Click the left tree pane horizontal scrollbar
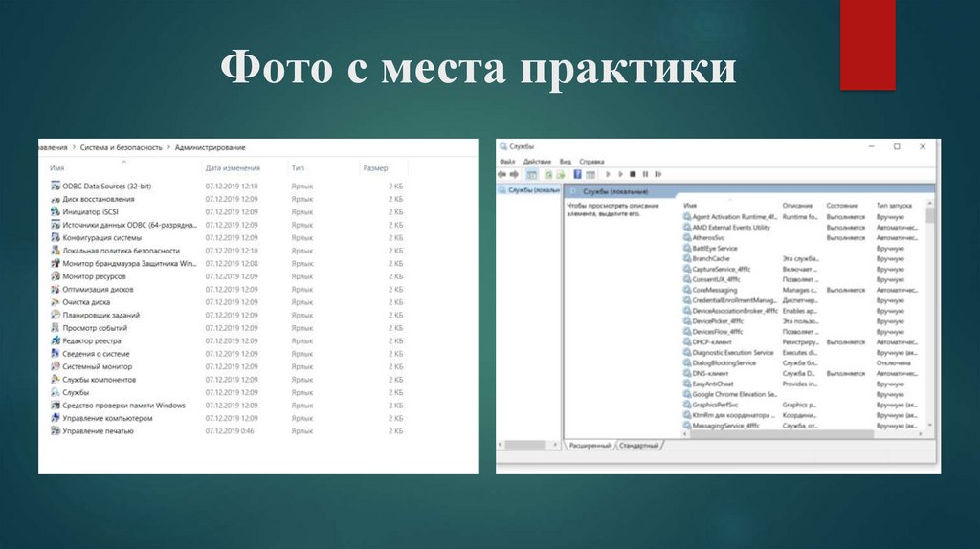The image size is (980, 549). coord(525,445)
